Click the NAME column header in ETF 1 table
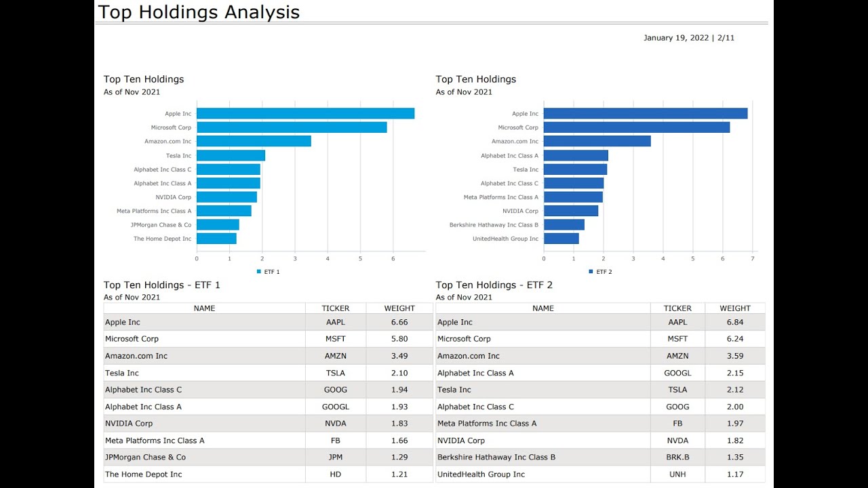The image size is (868, 488). click(204, 308)
